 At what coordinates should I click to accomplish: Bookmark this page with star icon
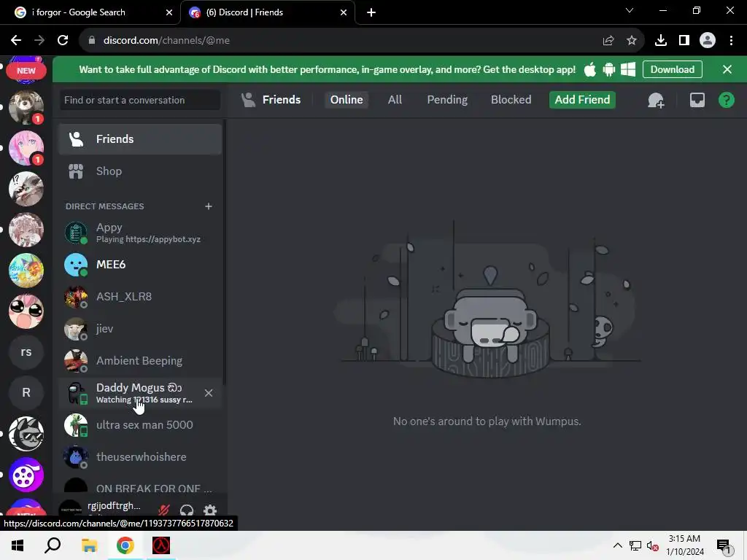point(631,41)
